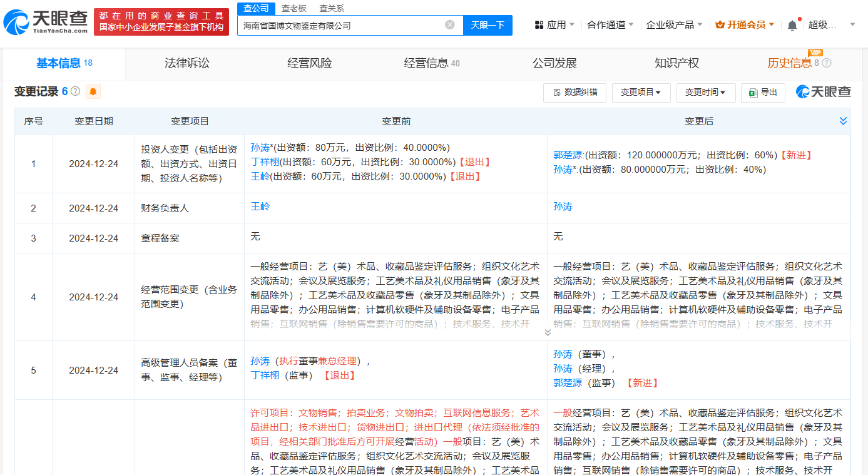The width and height of the screenshot is (868, 475).
Task: Click the 天眼一下 search button
Action: pos(488,25)
